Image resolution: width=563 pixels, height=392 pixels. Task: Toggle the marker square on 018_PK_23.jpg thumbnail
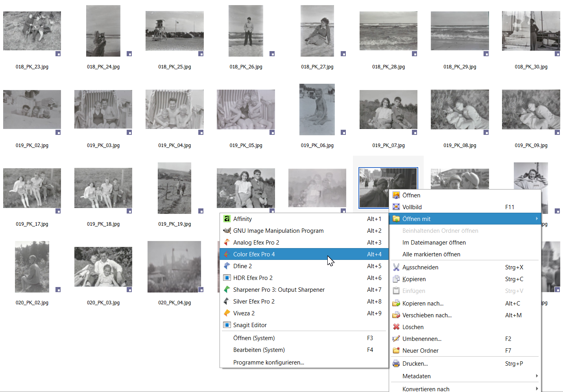(58, 54)
